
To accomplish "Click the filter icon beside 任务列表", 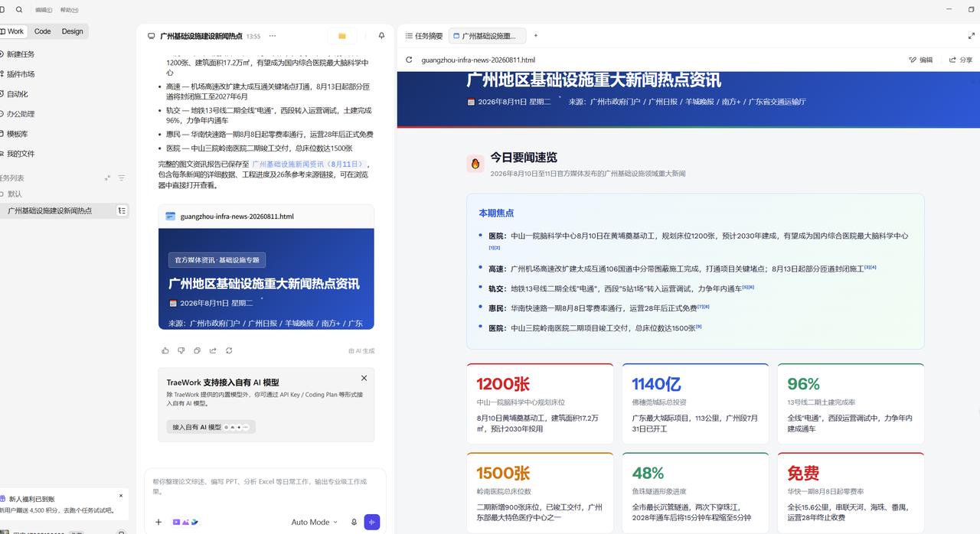I will pos(121,178).
